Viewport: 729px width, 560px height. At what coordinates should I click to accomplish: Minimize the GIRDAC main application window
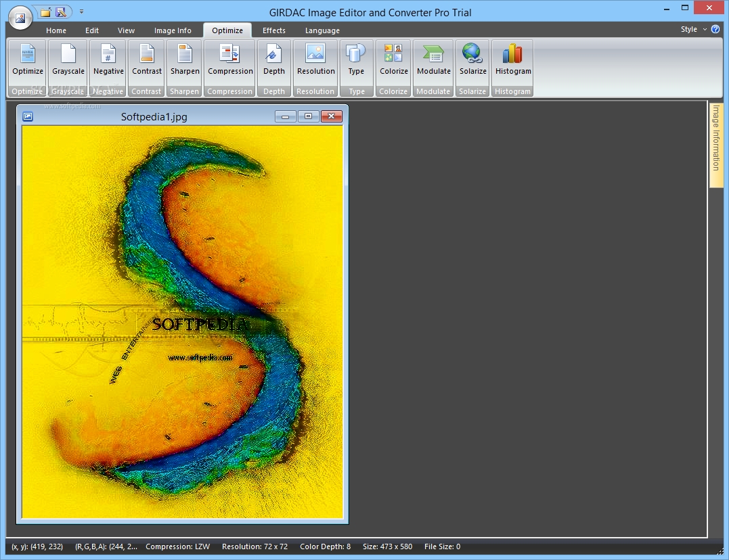click(666, 8)
